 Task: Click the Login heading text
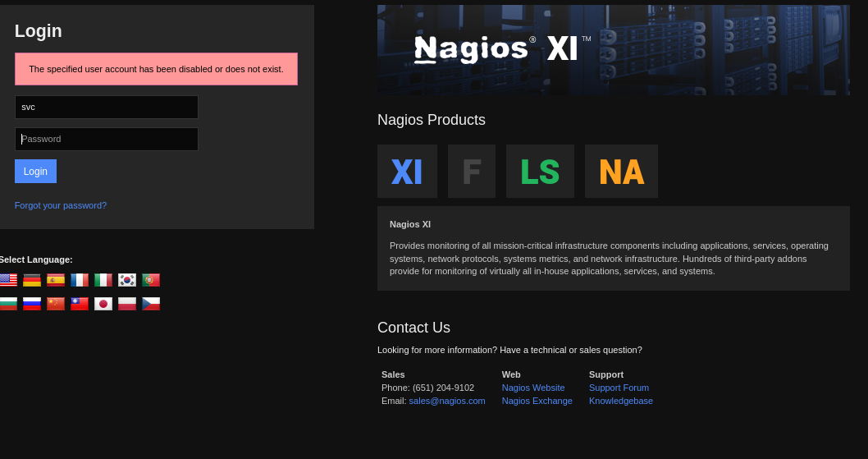39,31
